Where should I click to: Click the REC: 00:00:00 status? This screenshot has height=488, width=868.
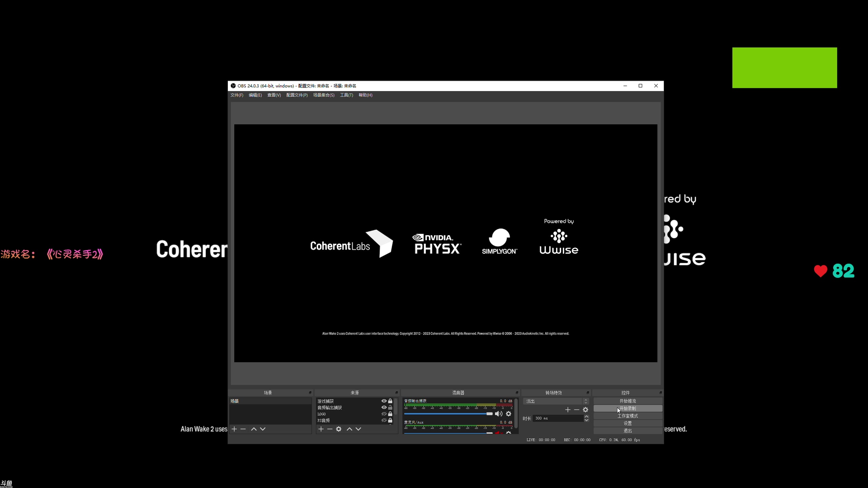(x=577, y=440)
